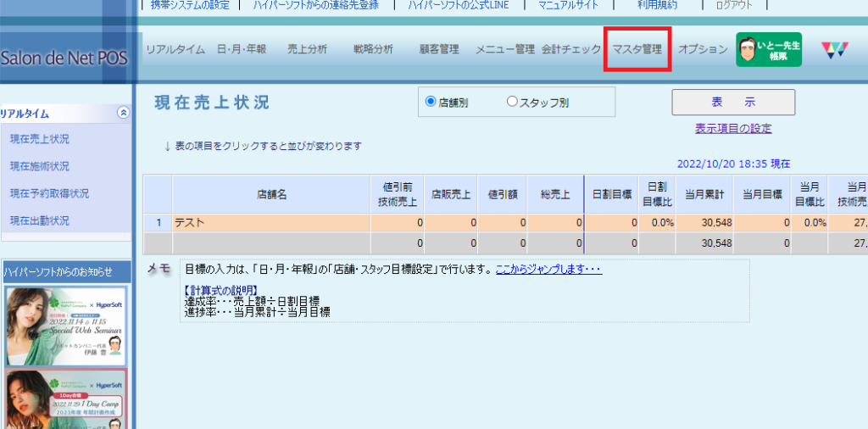Open the 顧客管理 menu
The width and height of the screenshot is (868, 429).
tap(439, 49)
